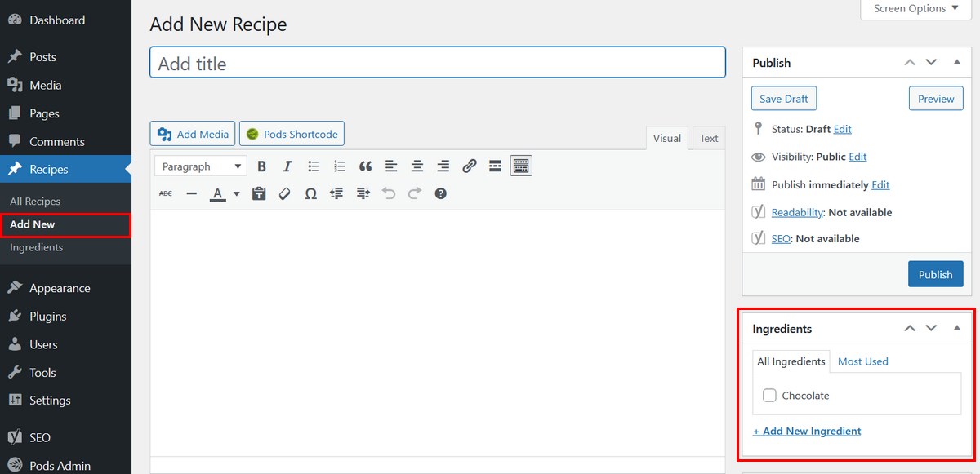Collapse the Publish panel
This screenshot has height=474, width=980.
click(x=957, y=62)
